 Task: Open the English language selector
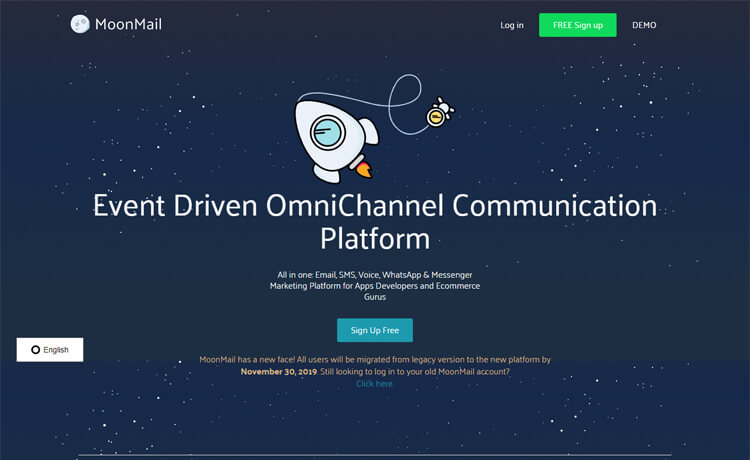(50, 350)
